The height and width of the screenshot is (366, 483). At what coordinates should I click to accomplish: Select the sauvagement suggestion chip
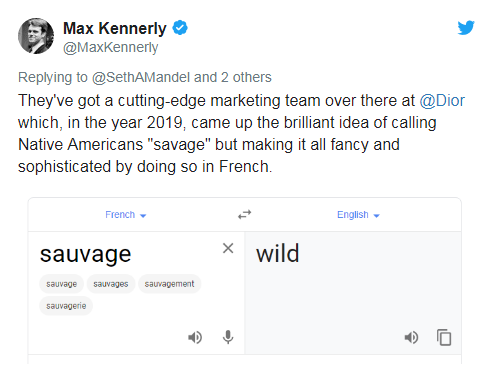(x=169, y=284)
